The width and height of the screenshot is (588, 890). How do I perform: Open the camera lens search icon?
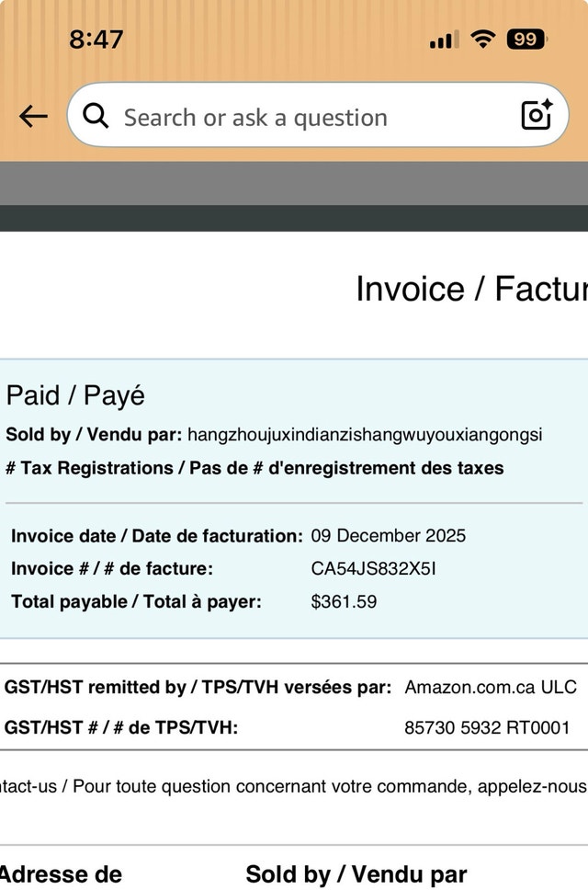click(537, 115)
